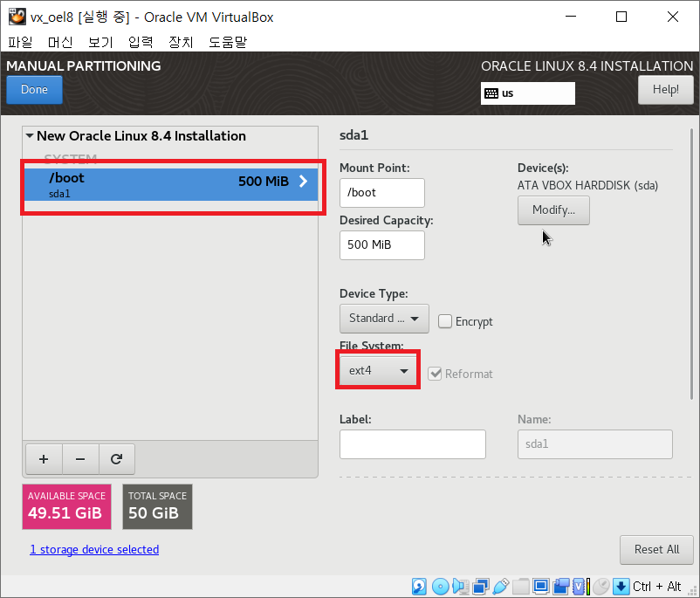Click the USB devices status icon
700x598 pixels.
tap(501, 586)
